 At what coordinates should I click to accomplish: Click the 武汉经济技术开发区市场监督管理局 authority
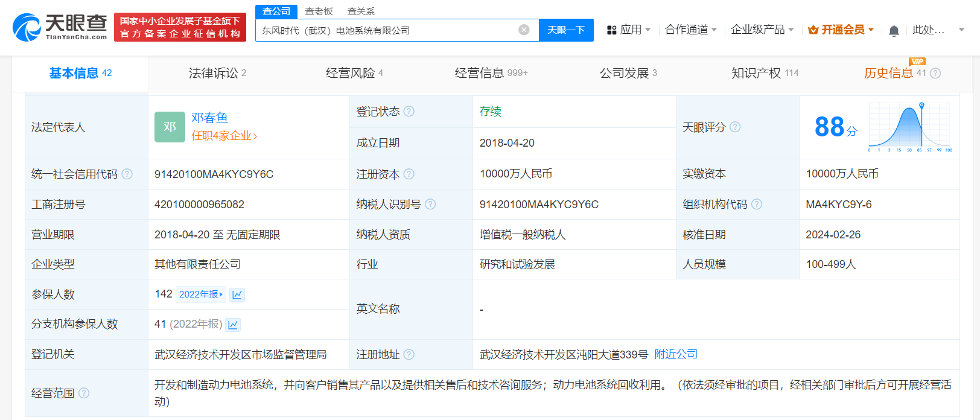(241, 355)
